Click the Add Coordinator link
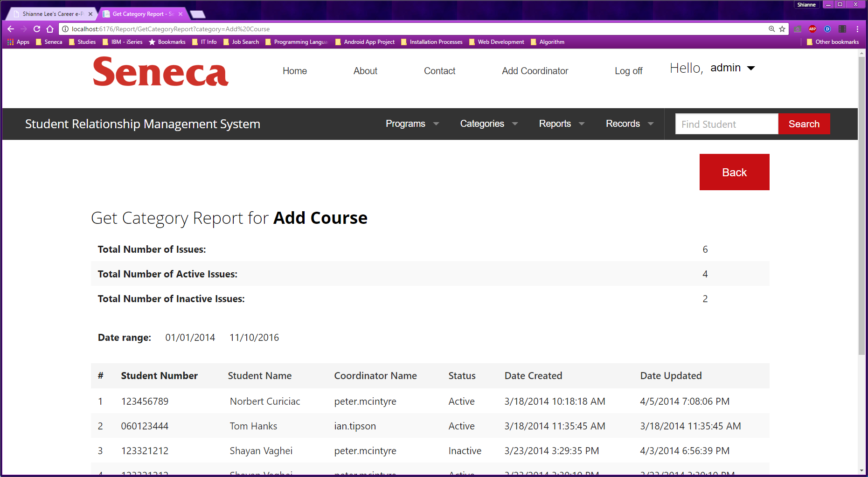The height and width of the screenshot is (477, 868). coord(535,71)
